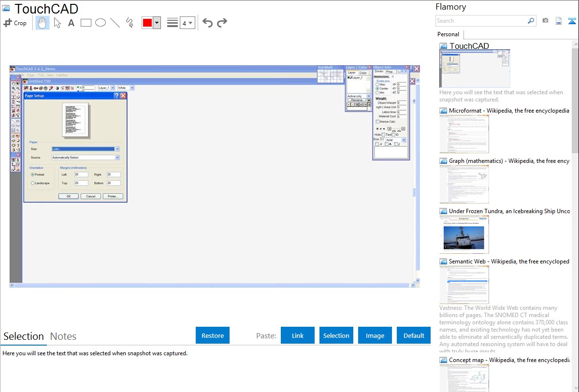This screenshot has height=392, width=579.
Task: Click the Under Frozen Tundra snapshot title
Action: (509, 211)
